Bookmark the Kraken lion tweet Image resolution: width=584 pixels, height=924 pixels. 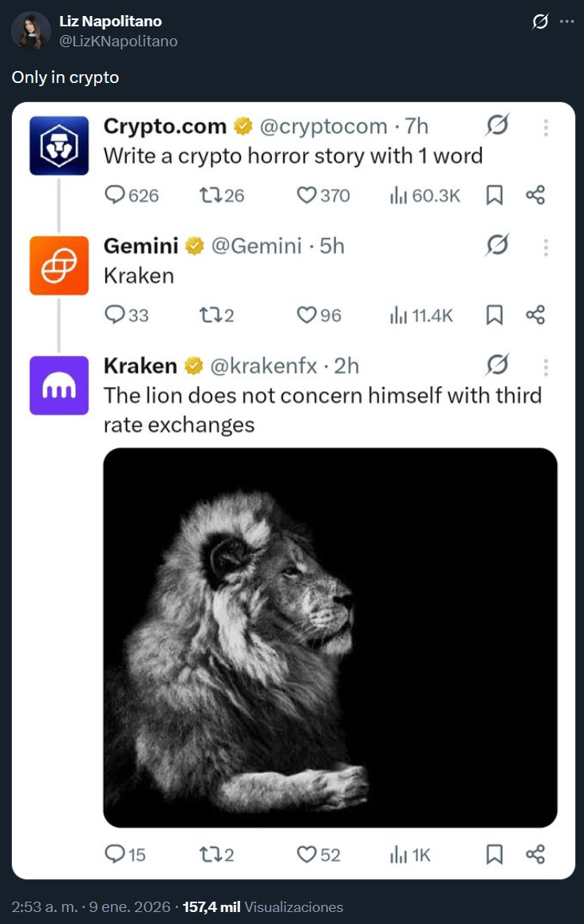point(495,854)
